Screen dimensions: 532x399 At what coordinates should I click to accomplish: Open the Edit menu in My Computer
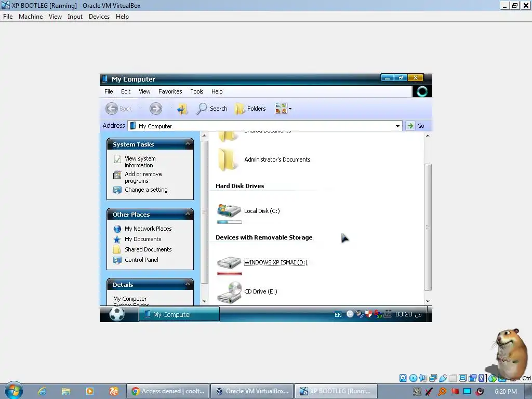pos(126,91)
